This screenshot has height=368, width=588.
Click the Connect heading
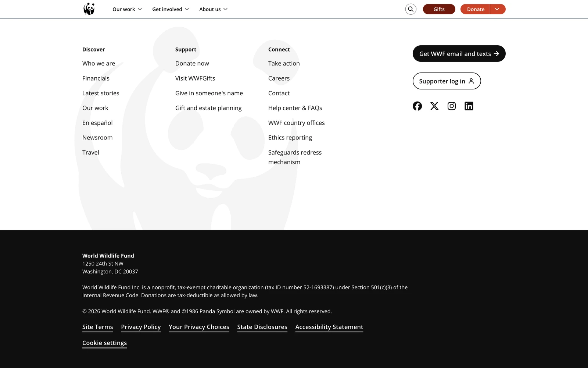tap(279, 49)
